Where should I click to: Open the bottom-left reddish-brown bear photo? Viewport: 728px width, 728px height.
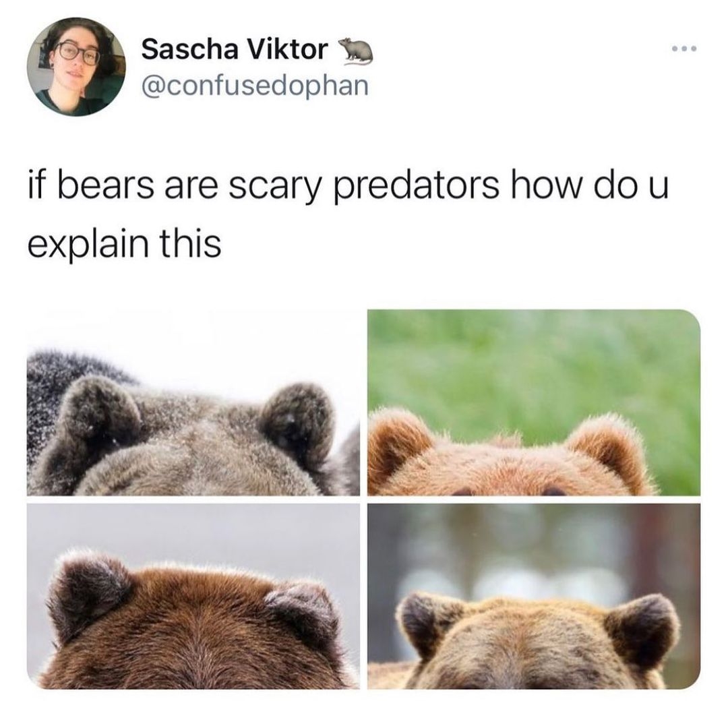tap(193, 596)
